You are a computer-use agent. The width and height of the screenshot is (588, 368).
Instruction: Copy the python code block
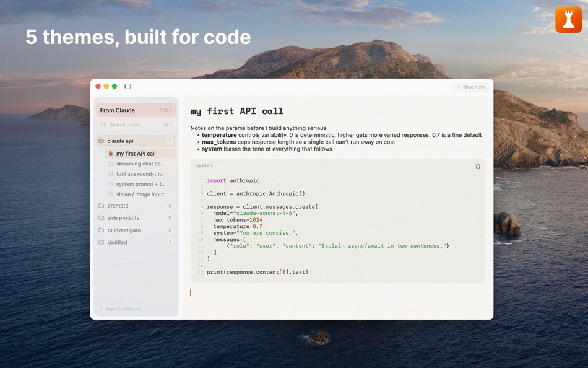[x=477, y=166]
